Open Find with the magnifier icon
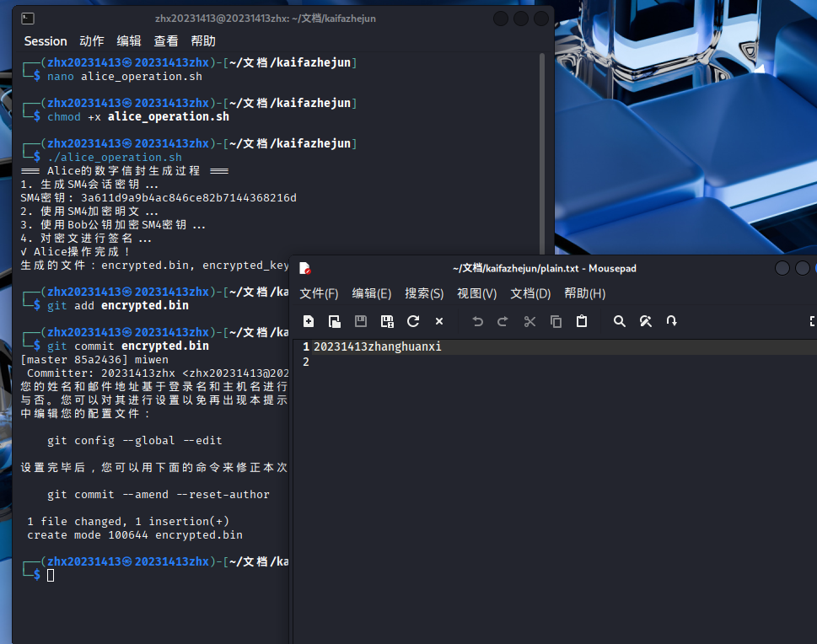The width and height of the screenshot is (817, 644). pyautogui.click(x=619, y=321)
